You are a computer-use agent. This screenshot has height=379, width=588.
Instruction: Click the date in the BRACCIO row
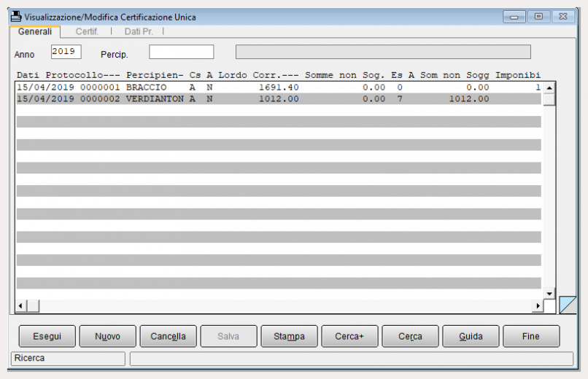point(45,87)
